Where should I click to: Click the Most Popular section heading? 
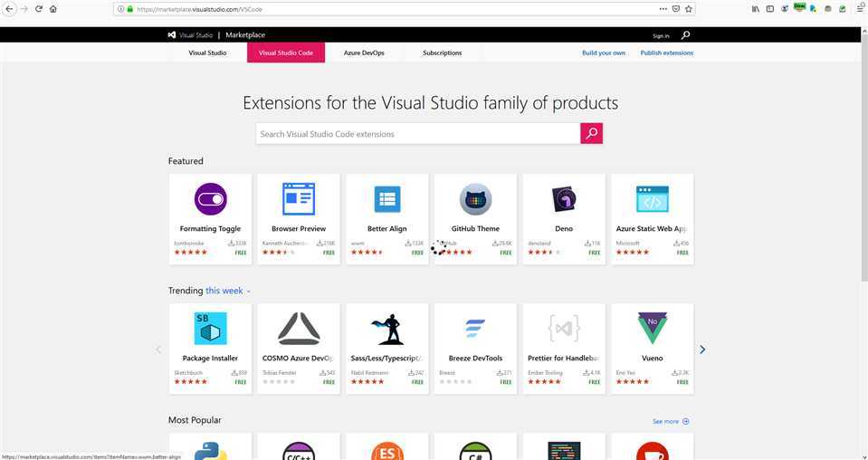[x=195, y=420]
